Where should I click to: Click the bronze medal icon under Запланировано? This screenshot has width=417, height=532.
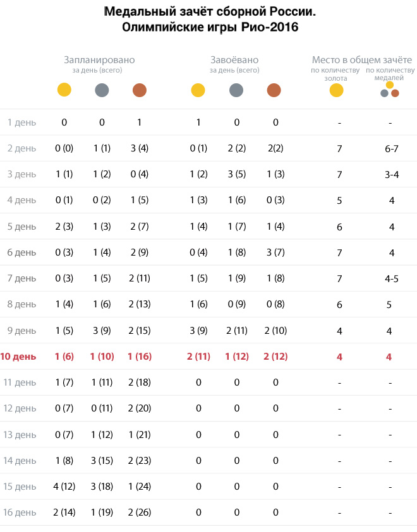140,90
